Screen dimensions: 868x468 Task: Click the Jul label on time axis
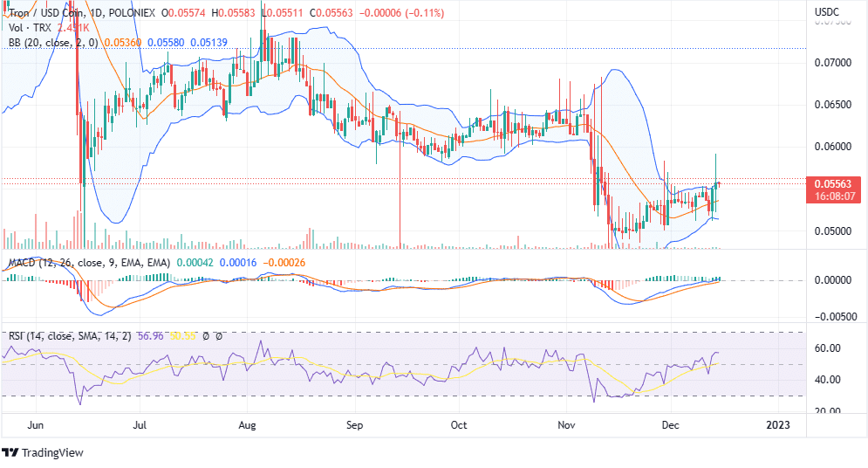[x=140, y=425]
